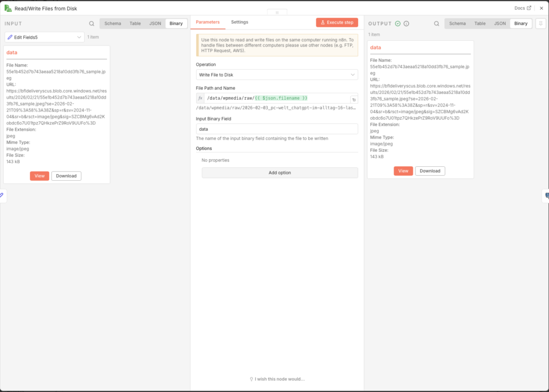Viewport: 549px width, 392px height.
Task: Switch INPUT view to Schema
Action: point(113,24)
